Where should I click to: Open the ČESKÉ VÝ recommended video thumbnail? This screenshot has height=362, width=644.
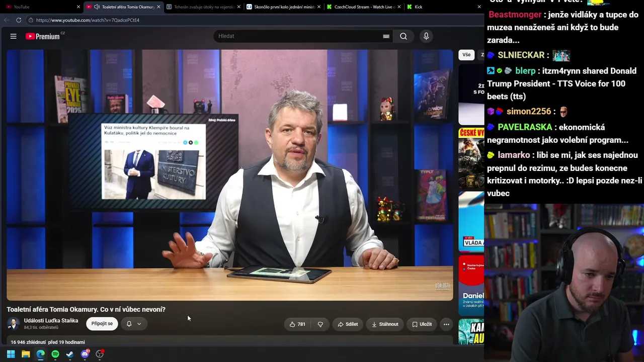[x=471, y=158]
